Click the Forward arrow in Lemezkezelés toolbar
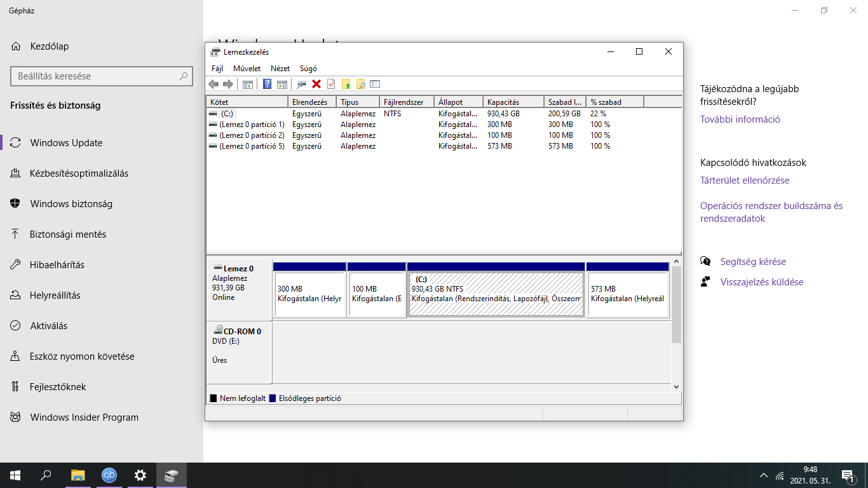This screenshot has height=488, width=868. (228, 84)
